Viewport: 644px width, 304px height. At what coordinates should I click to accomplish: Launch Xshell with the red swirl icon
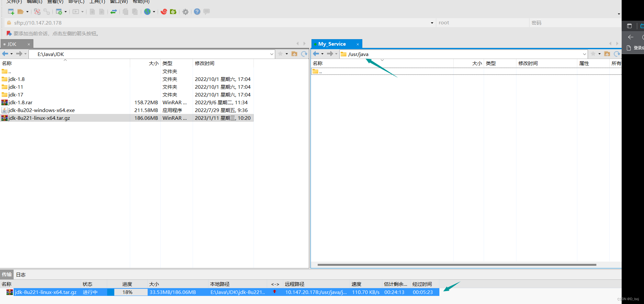(x=164, y=12)
